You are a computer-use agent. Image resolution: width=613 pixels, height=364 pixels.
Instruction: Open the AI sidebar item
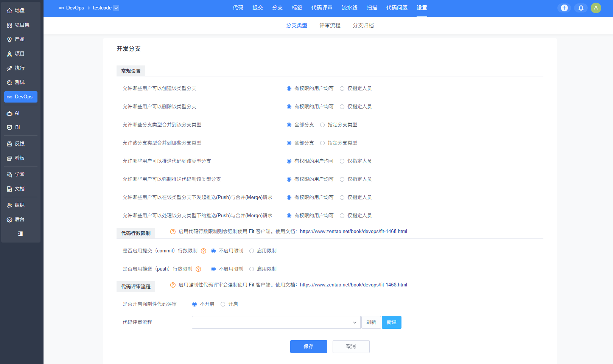point(17,113)
